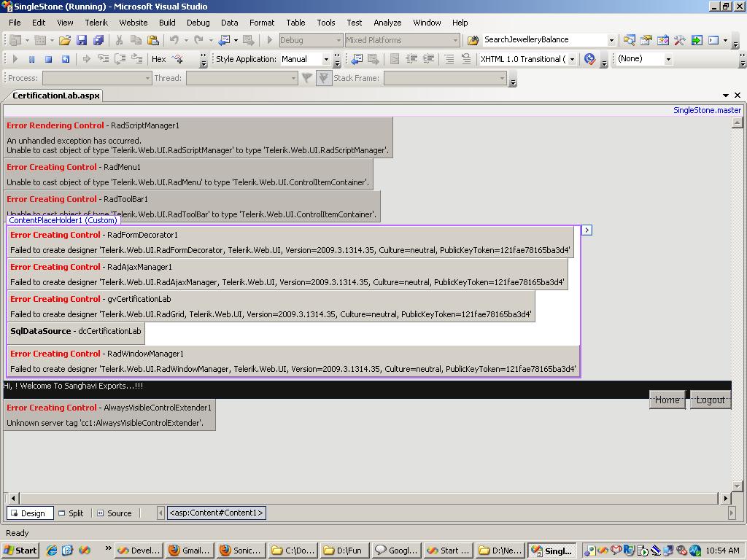
Task: Click the Logout button
Action: coord(710,400)
